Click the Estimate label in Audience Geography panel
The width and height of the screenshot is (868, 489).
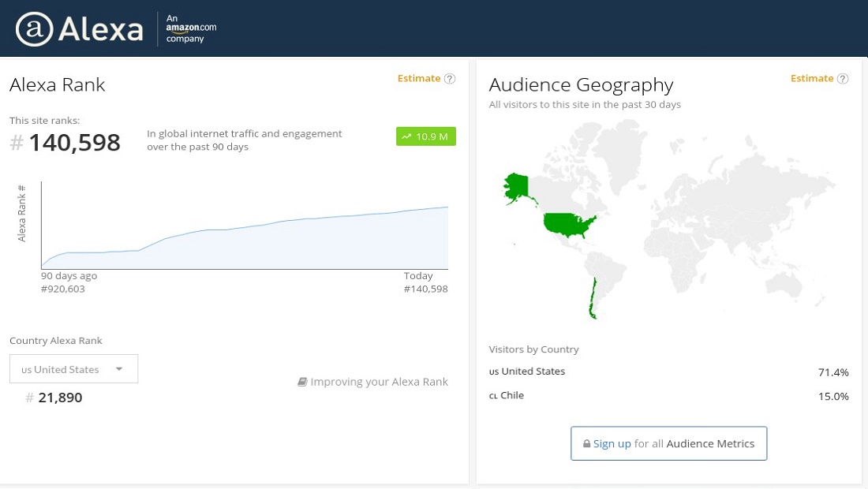pyautogui.click(x=812, y=78)
